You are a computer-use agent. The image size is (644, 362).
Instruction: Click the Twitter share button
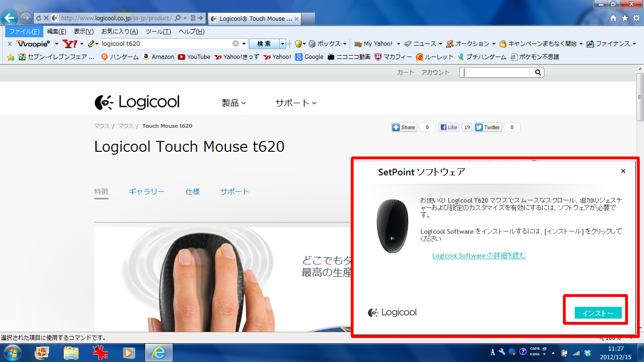[488, 127]
